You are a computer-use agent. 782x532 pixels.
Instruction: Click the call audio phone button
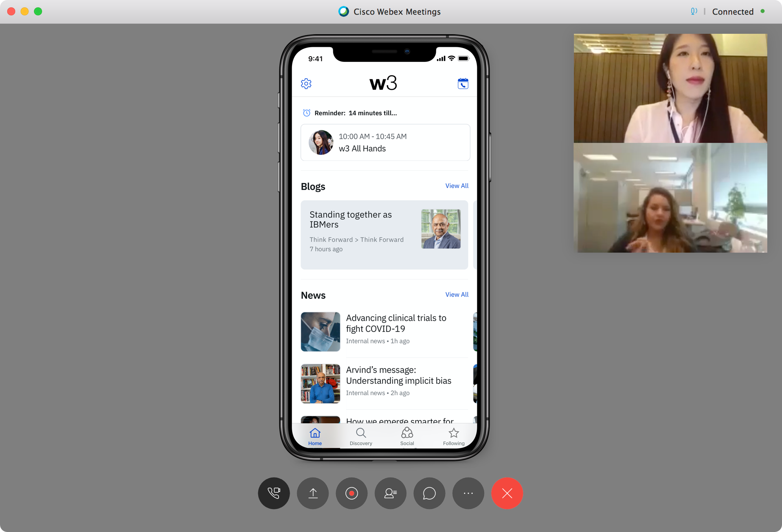[x=274, y=493]
